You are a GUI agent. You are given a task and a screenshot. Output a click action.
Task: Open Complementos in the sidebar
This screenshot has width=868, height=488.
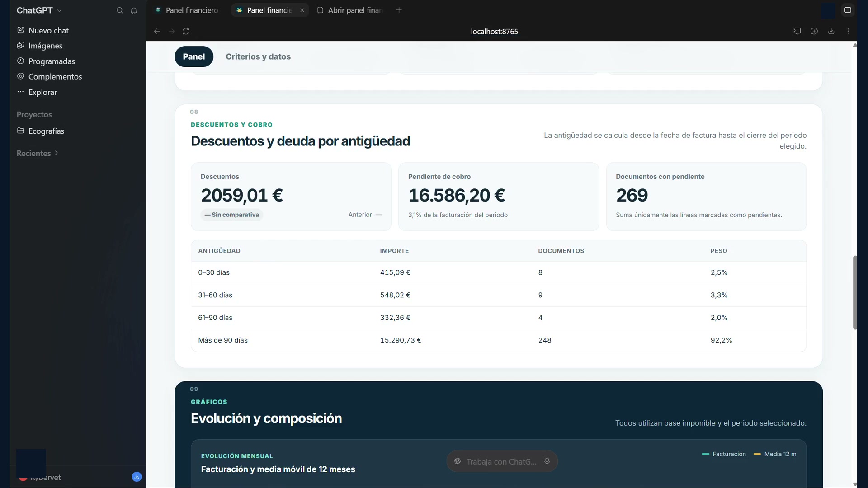[x=55, y=76]
